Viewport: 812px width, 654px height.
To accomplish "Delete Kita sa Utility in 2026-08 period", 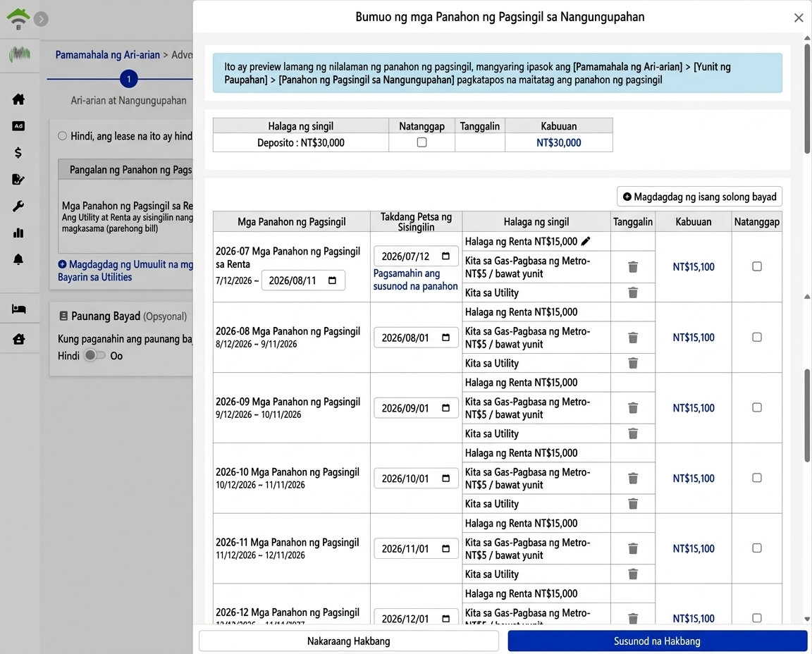I will [x=633, y=363].
